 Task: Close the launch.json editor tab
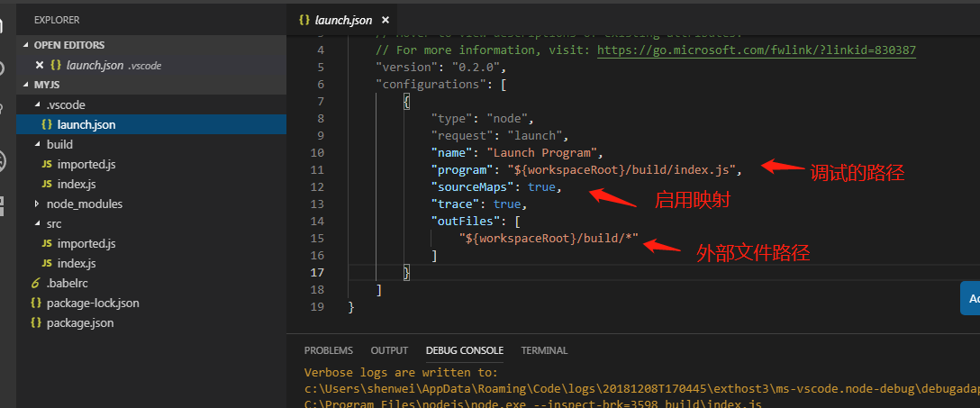point(385,20)
